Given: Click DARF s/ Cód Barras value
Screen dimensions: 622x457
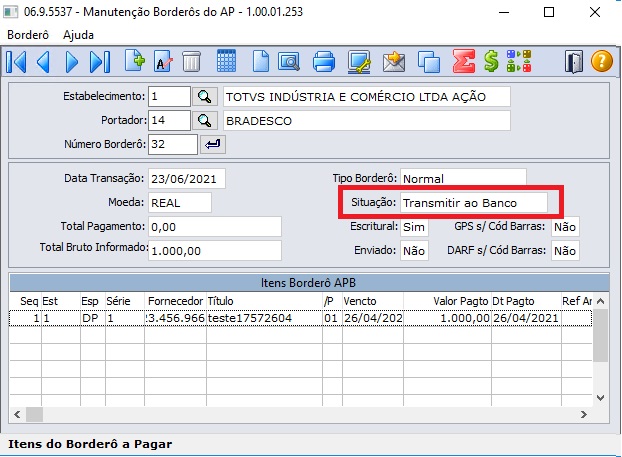Looking at the screenshot, I should click(x=565, y=250).
